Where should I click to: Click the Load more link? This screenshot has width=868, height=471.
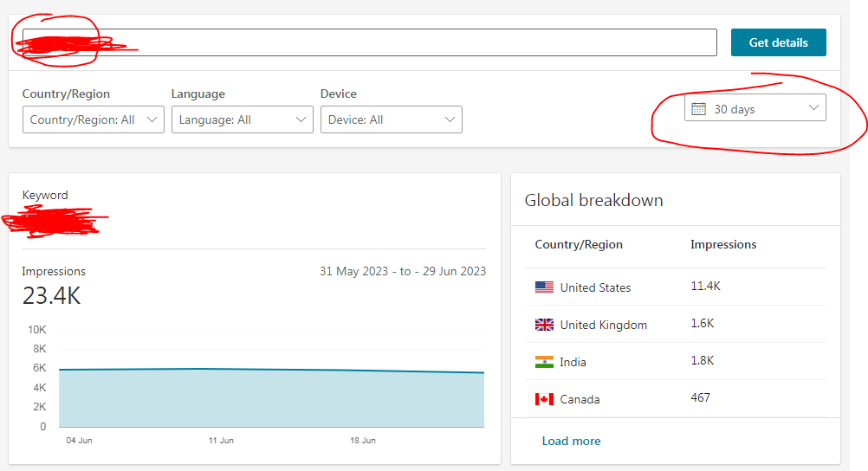coord(571,441)
